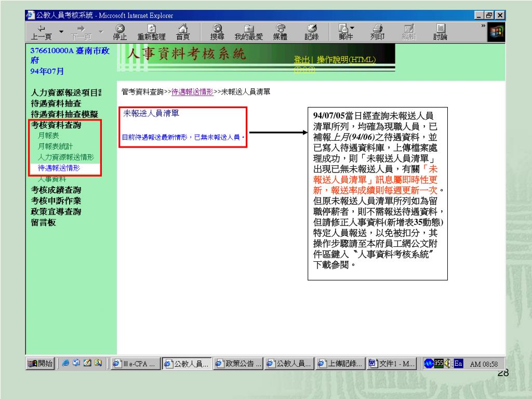
Task: Open the 人力資源報送情形 submenu item
Action: [66, 157]
